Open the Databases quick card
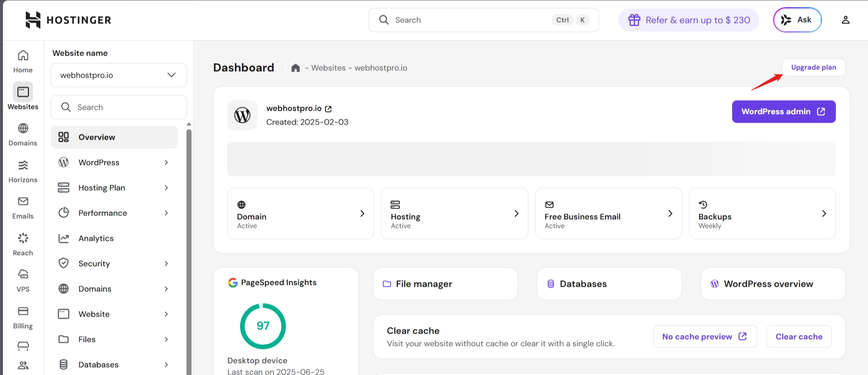The image size is (868, 375). point(609,284)
